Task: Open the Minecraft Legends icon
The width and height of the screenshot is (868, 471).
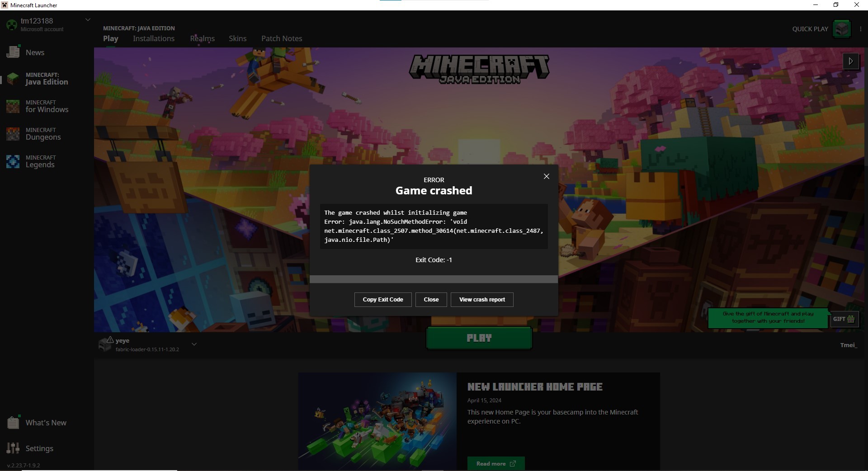Action: pyautogui.click(x=13, y=161)
